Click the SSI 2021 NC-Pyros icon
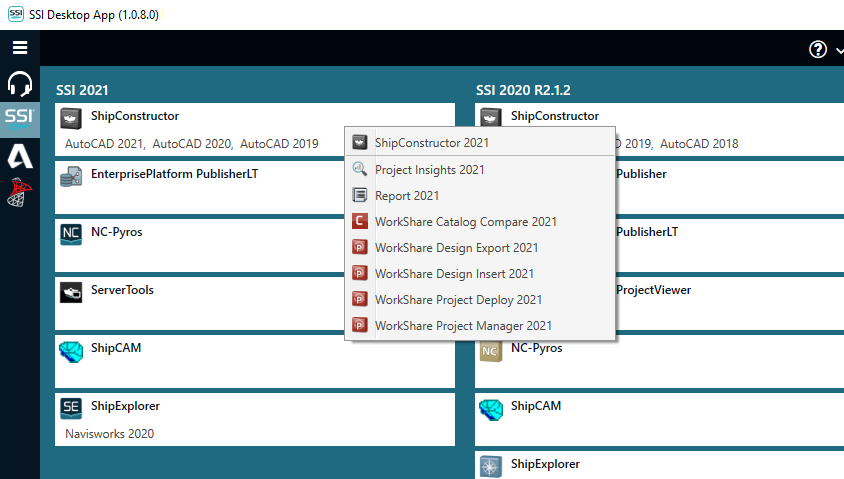The image size is (844, 479). (x=71, y=235)
